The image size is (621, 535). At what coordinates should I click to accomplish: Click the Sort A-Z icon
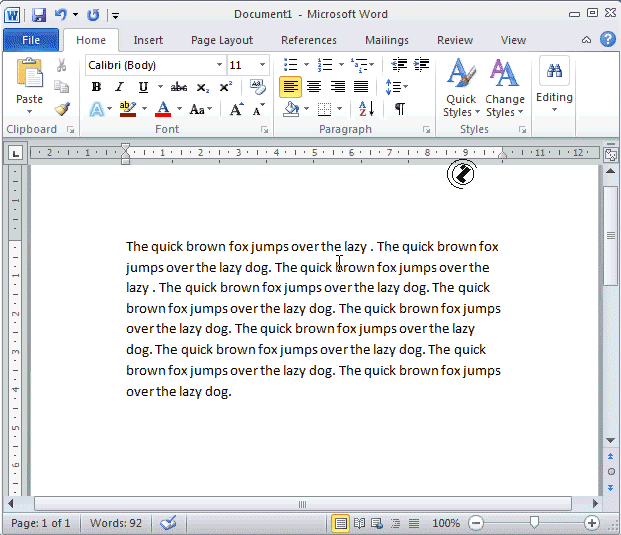pos(366,109)
